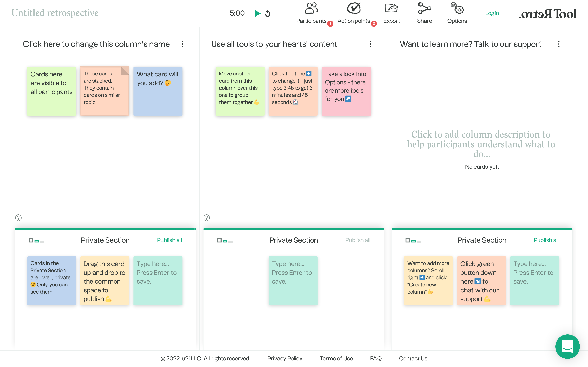This screenshot has width=588, height=367.
Task: Publish all cards in first Private Section
Action: [169, 240]
